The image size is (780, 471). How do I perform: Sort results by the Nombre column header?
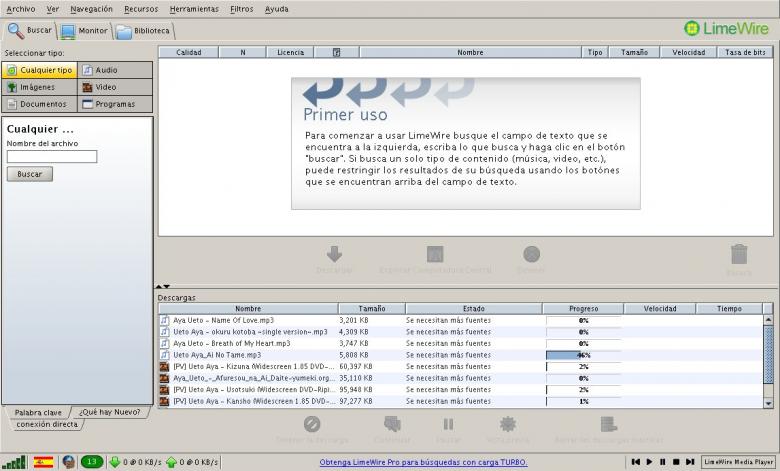tap(470, 52)
